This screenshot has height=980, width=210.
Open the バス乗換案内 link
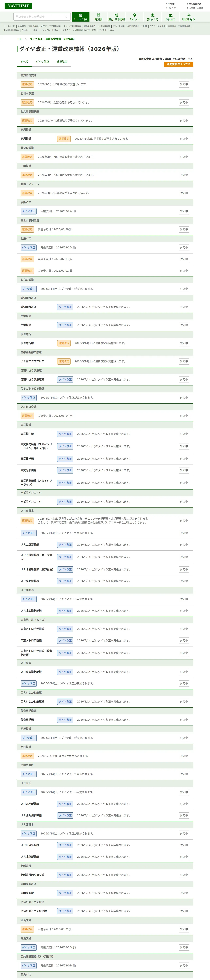[x=104, y=26]
